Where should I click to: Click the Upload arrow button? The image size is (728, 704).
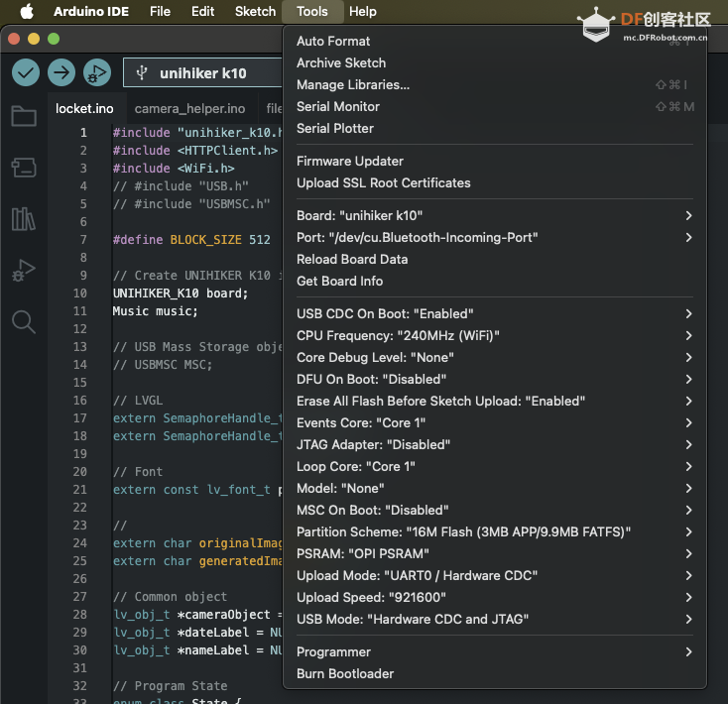pyautogui.click(x=61, y=72)
